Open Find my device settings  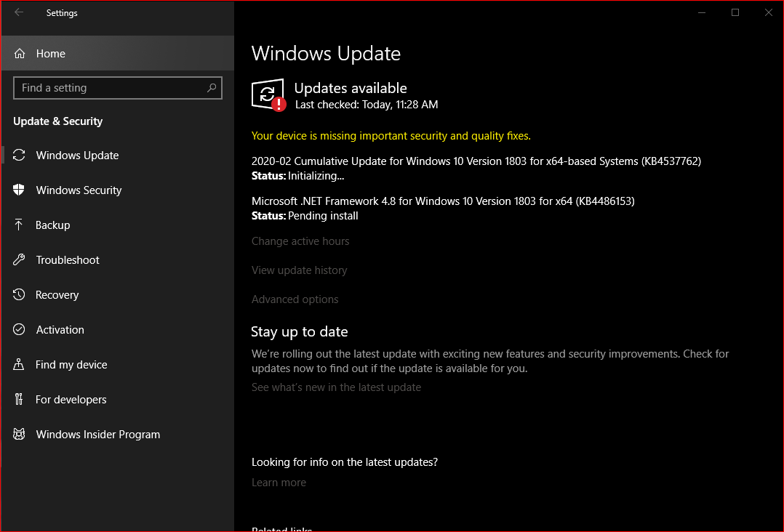(118, 365)
